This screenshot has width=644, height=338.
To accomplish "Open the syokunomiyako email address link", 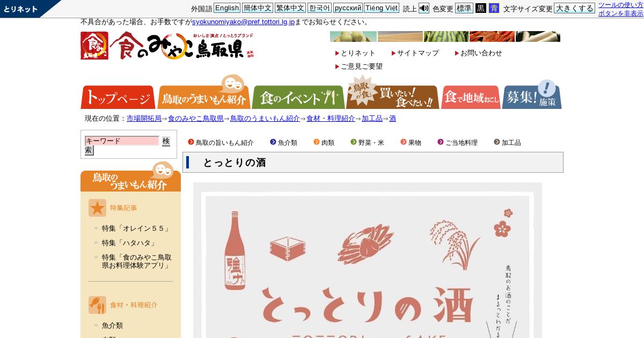I will 243,22.
